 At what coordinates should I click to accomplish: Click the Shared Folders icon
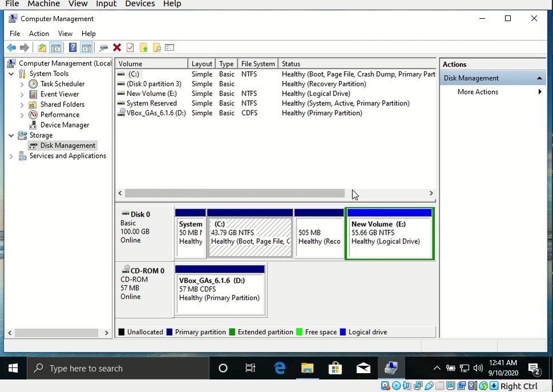tap(33, 105)
